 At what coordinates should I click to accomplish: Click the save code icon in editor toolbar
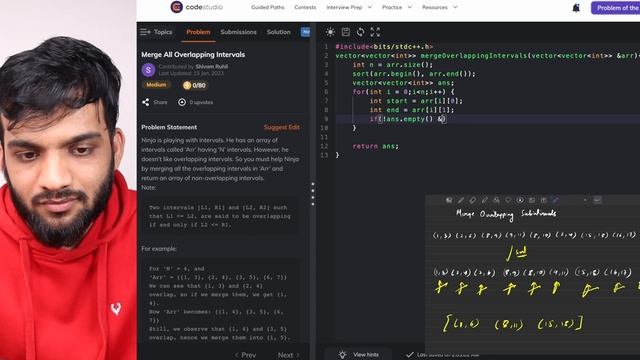pos(346,32)
